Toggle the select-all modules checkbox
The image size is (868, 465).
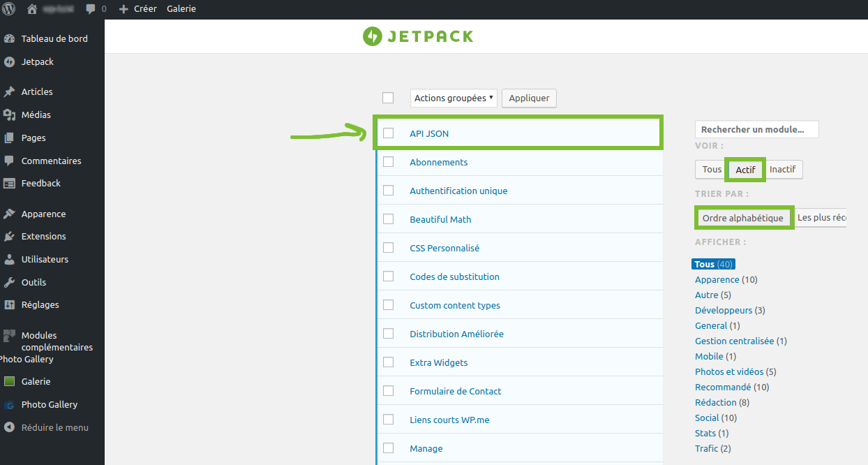click(x=388, y=98)
